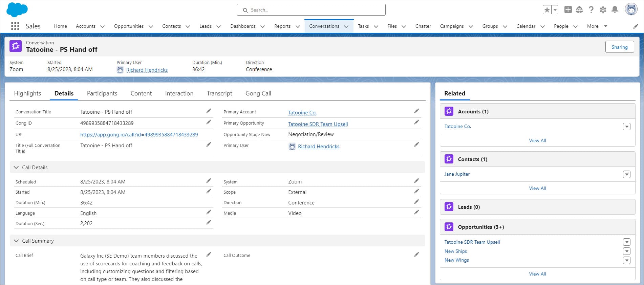Collapse the Call Summary section
Viewport: 644px width, 285px height.
coord(16,241)
